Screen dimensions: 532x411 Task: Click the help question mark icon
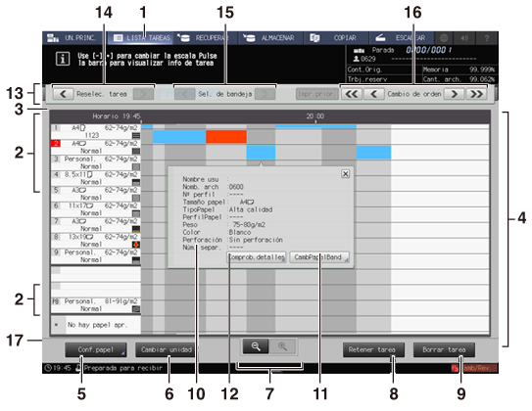[x=487, y=38]
